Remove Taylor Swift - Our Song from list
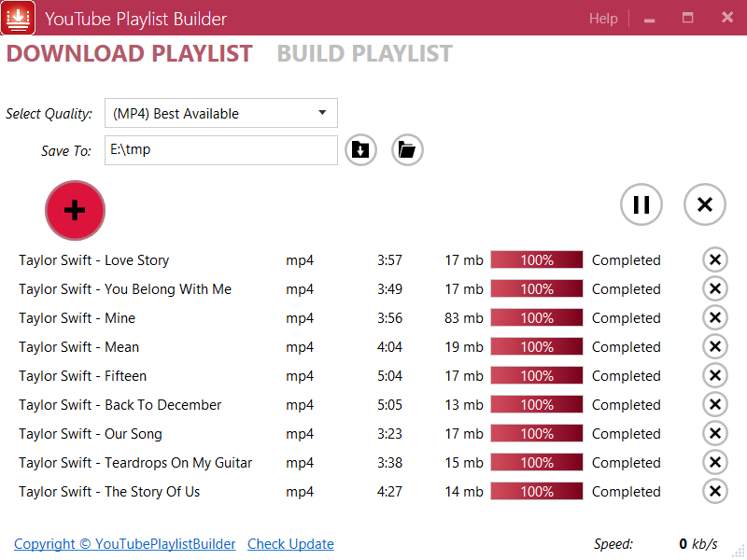 (x=714, y=433)
